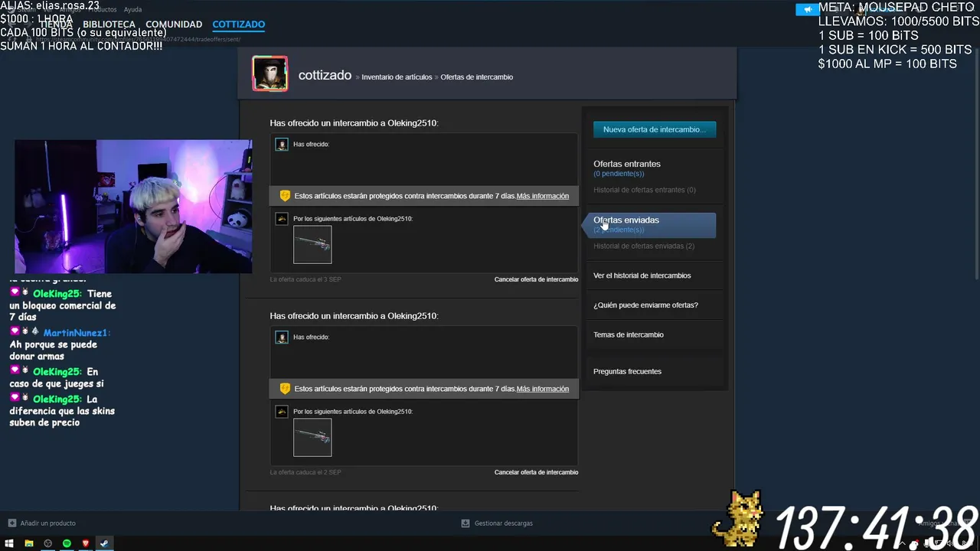
Task: Click the yellow shield icon in second offer
Action: tap(285, 389)
